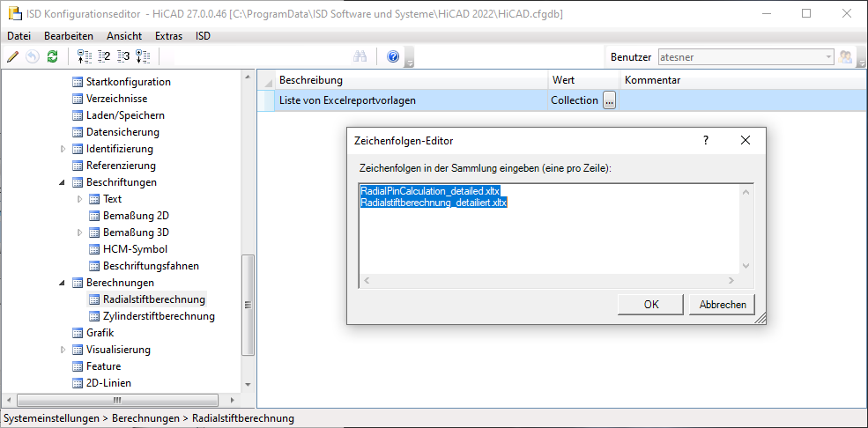
Task: Click OK in Zeichenfolgen-Editor dialog
Action: pos(651,304)
